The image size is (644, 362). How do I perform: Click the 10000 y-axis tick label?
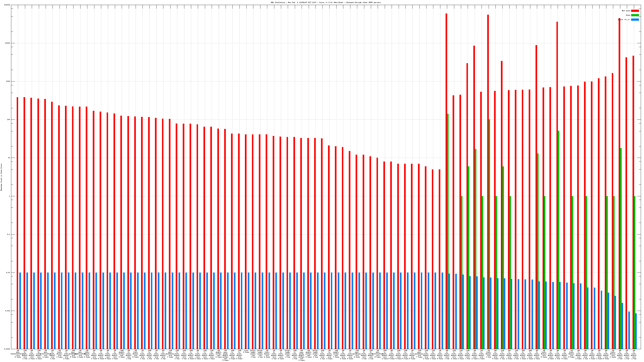point(8,43)
